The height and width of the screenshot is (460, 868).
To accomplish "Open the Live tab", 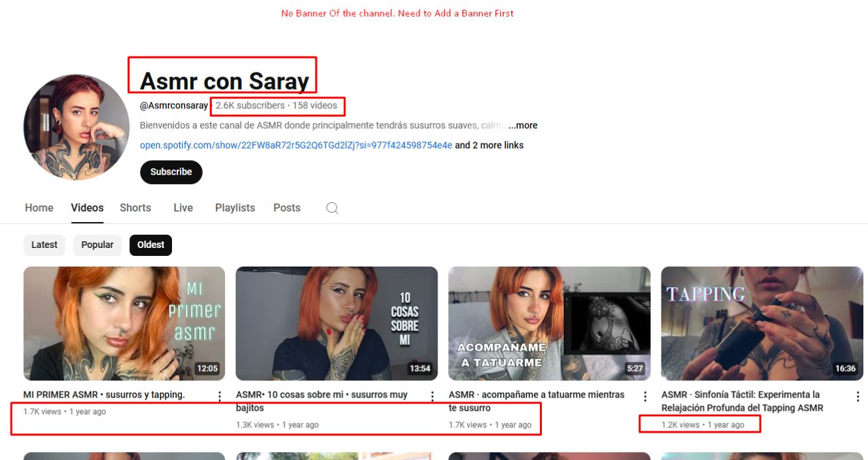I will (x=183, y=208).
